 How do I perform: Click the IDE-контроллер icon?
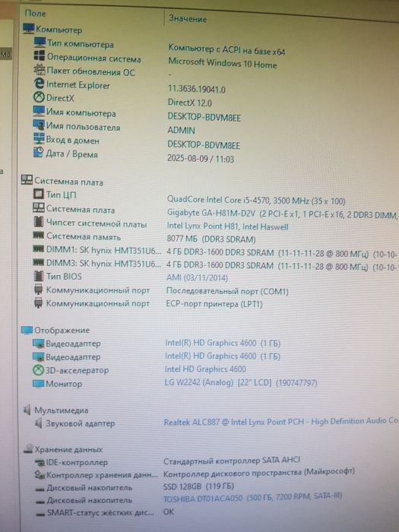pos(40,462)
